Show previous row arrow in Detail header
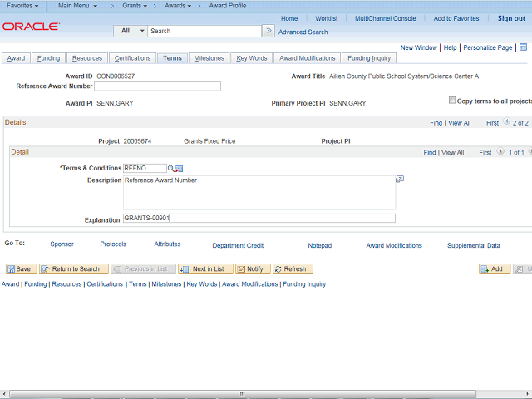The height and width of the screenshot is (399, 532). click(500, 151)
